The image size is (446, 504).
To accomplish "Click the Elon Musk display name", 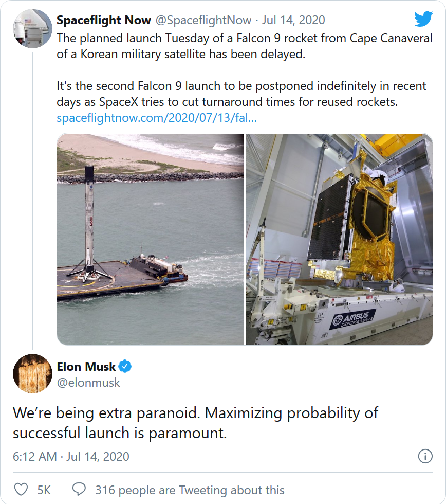I will 86,367.
